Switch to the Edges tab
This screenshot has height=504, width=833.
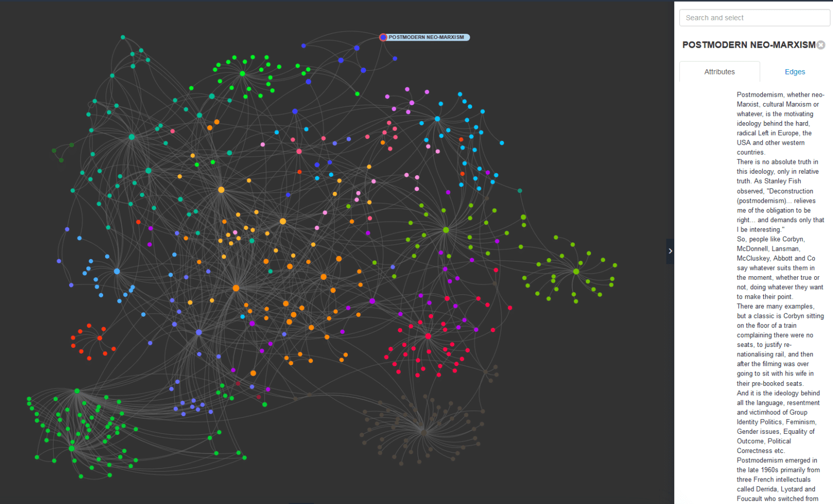(794, 72)
